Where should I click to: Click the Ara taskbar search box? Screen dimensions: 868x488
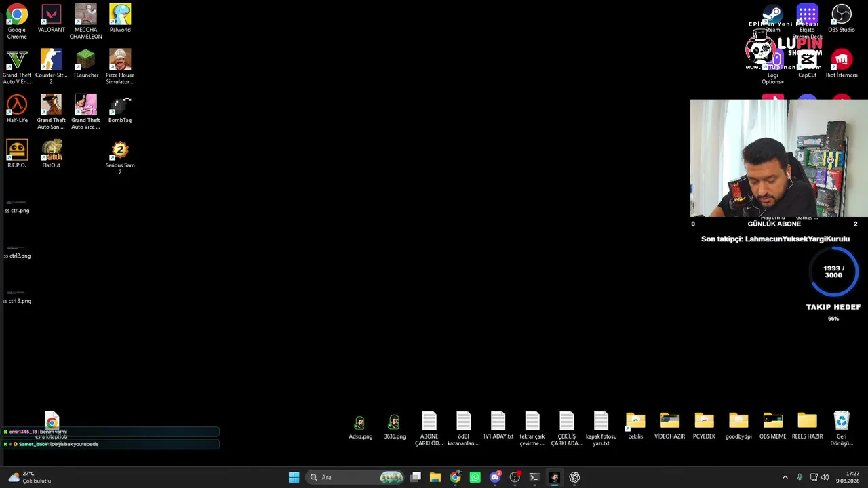click(356, 477)
